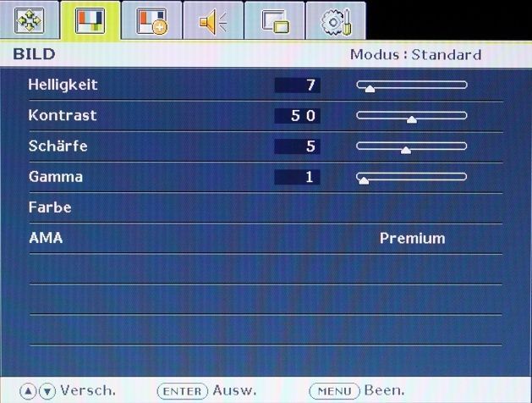The image size is (532, 403).
Task: Open the PIP overlapping windows tab icon
Action: [x=275, y=21]
